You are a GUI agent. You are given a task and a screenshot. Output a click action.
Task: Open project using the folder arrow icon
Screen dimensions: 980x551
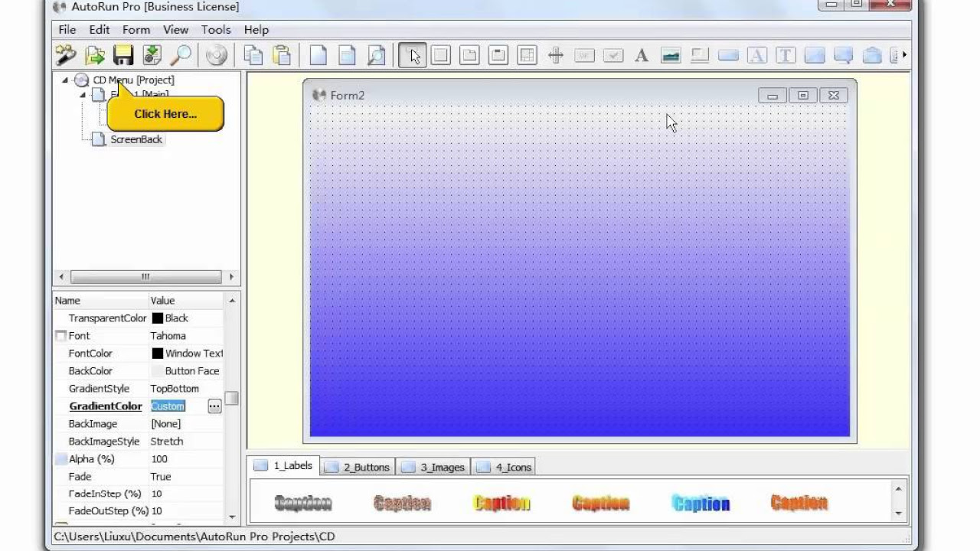[95, 55]
